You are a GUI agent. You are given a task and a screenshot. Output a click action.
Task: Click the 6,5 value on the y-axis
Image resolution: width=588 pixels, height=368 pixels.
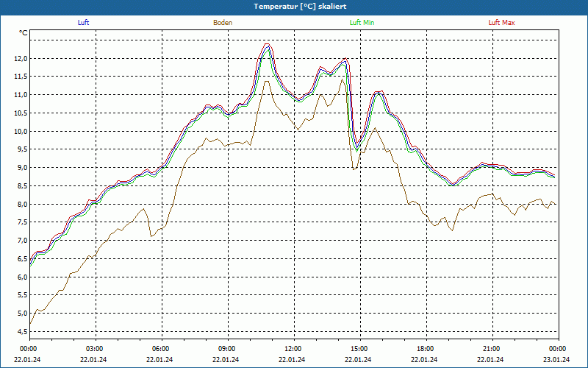tap(23, 258)
